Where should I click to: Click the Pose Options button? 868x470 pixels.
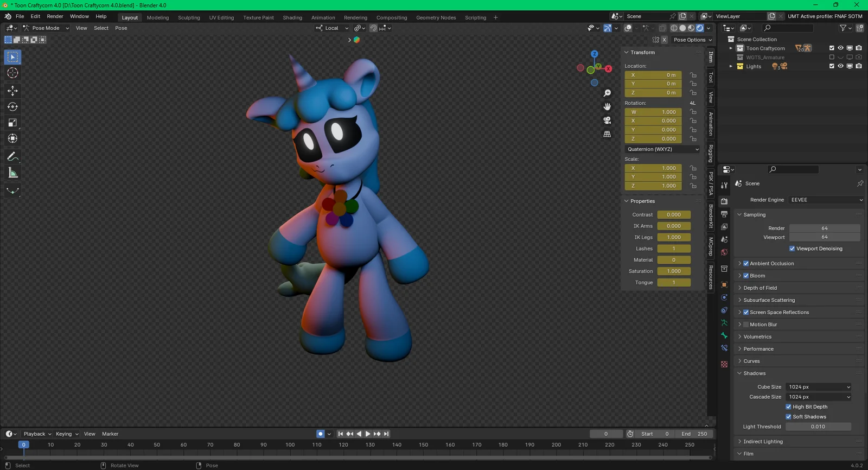pos(692,40)
